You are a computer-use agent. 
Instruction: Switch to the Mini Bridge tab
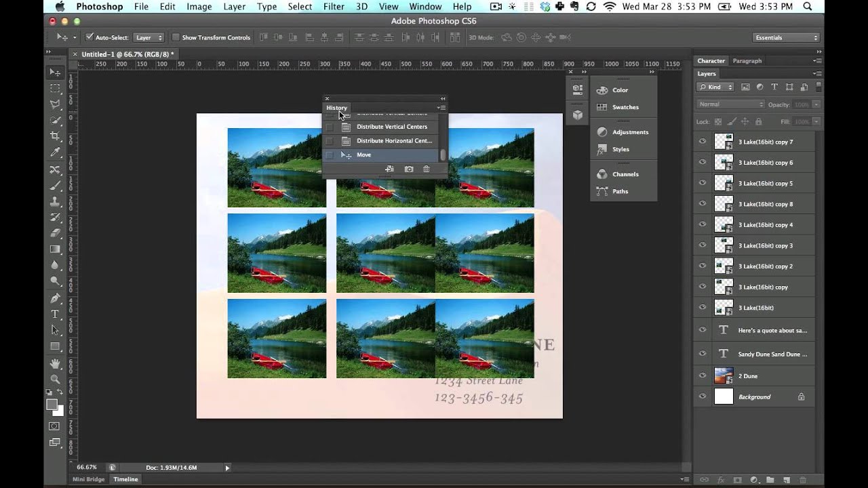[x=89, y=479]
